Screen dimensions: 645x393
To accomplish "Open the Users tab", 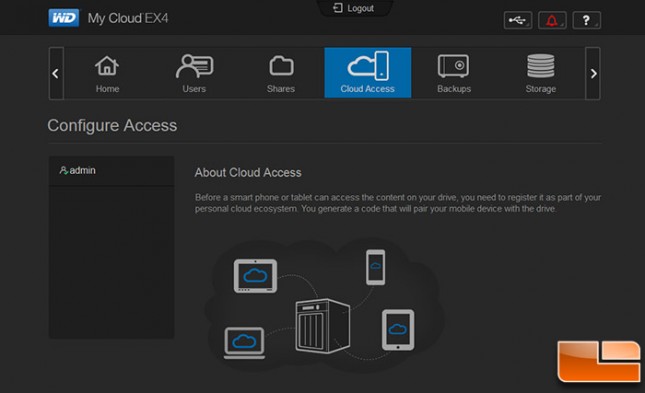I will click(194, 73).
